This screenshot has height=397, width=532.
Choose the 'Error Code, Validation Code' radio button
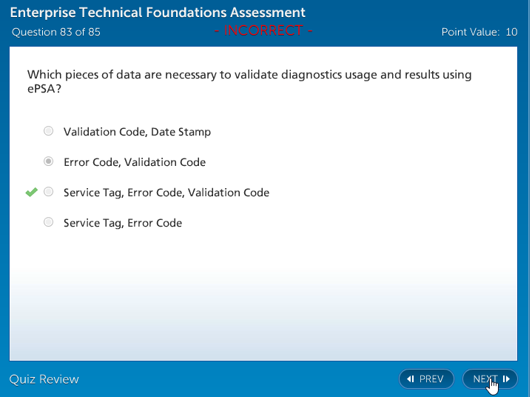click(49, 161)
